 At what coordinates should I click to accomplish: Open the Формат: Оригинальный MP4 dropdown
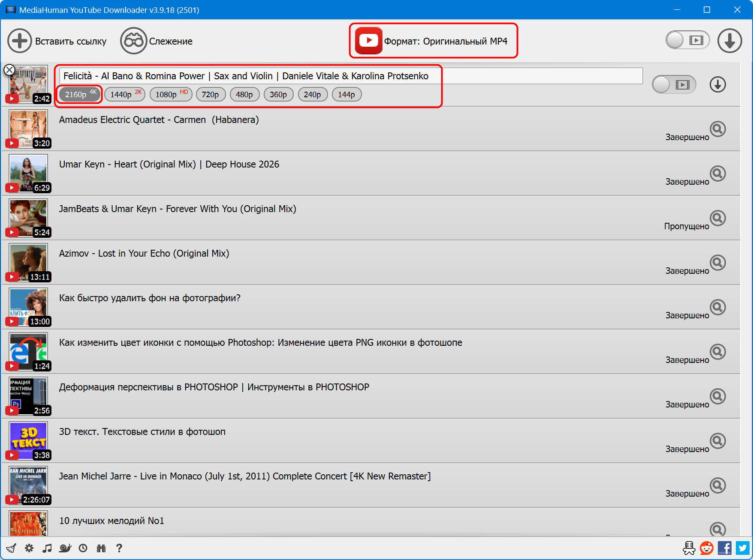pyautogui.click(x=434, y=41)
